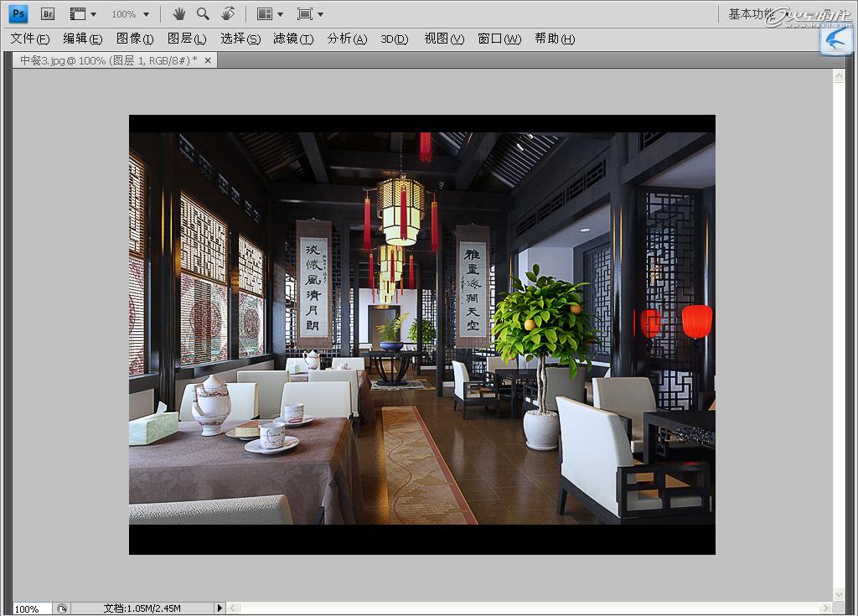This screenshot has width=858, height=616.
Task: Open the 100% zoom level dropdown
Action: click(131, 14)
